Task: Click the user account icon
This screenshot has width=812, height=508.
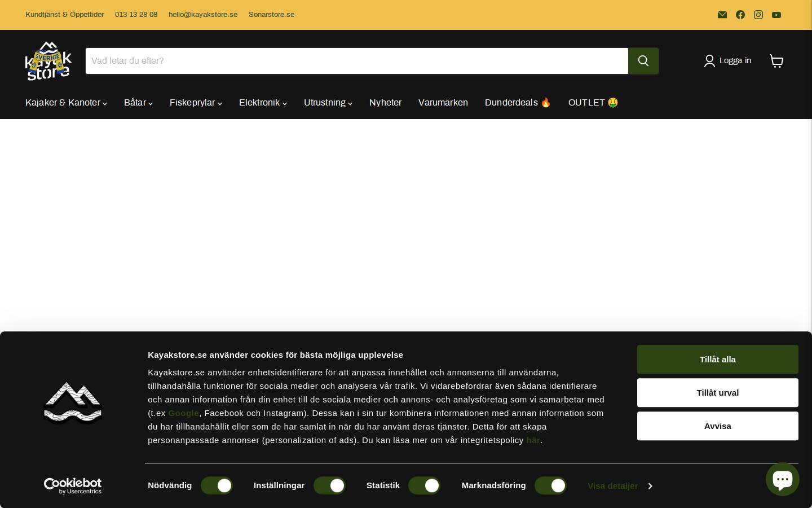Action: pos(709,61)
